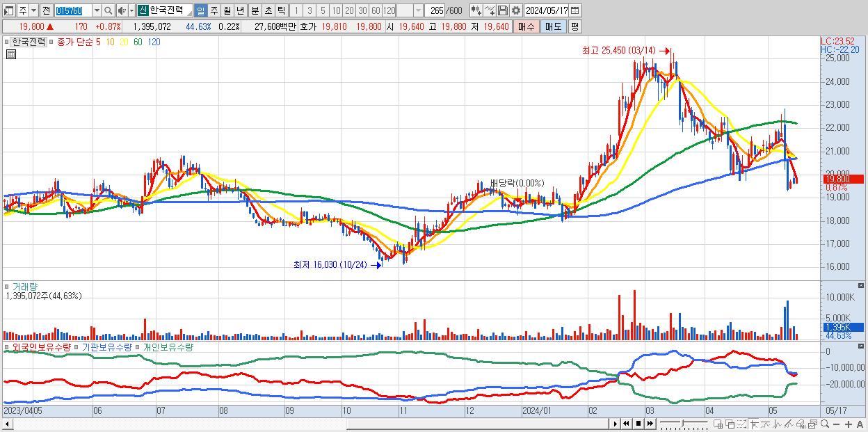Click the stock code field 015760
This screenshot has height=432, width=868.
[74, 10]
